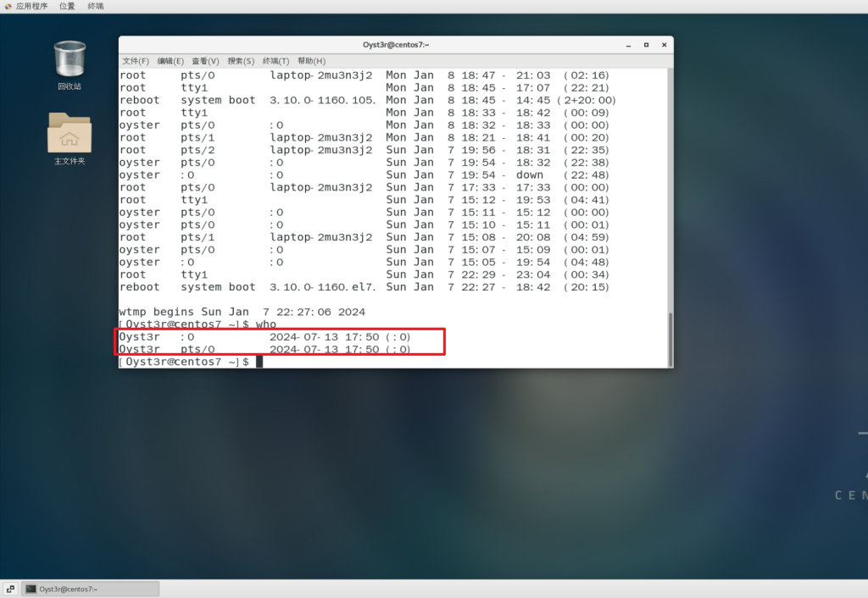Click the Oyst3r@centos7:~ taskbar button
Viewport: 868px width, 598px height.
coord(91,589)
